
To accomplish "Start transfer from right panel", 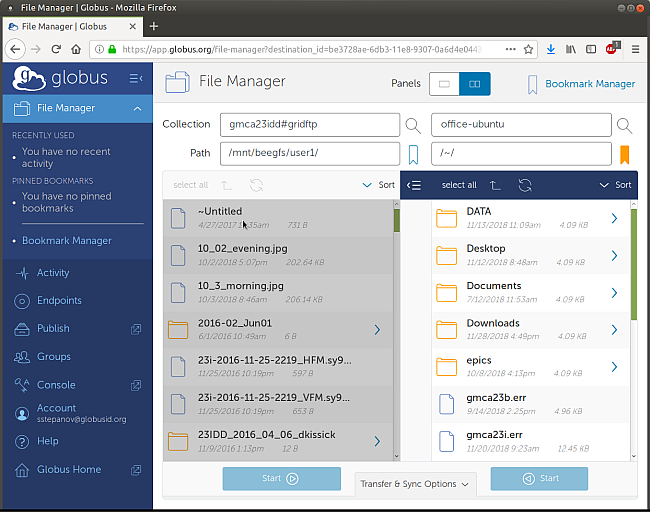I will [x=539, y=479].
